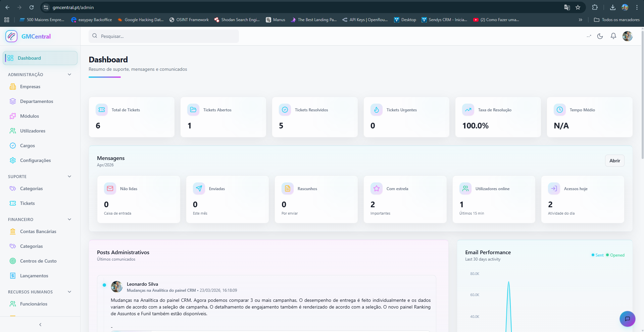Collapse the Suporte sidebar section
This screenshot has width=644, height=332.
click(x=69, y=176)
